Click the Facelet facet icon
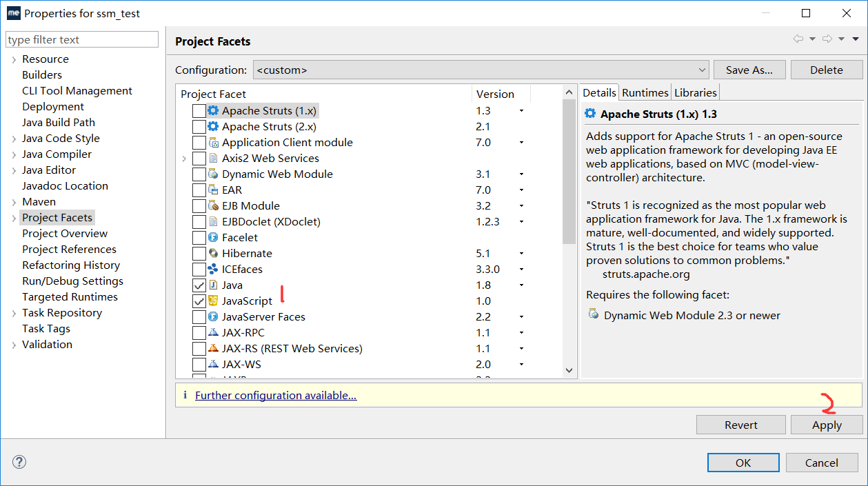Image resolution: width=868 pixels, height=486 pixels. click(213, 237)
